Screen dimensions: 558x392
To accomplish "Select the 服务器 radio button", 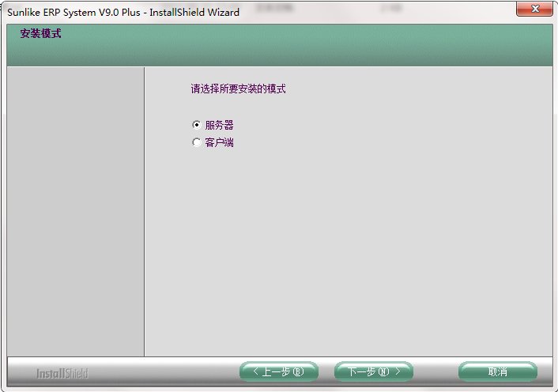I will [197, 125].
